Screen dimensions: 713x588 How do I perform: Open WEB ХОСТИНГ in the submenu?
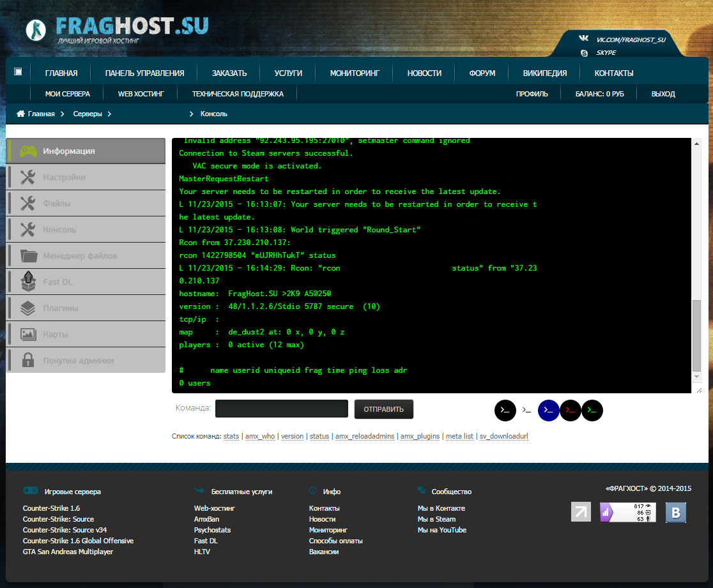pyautogui.click(x=141, y=94)
